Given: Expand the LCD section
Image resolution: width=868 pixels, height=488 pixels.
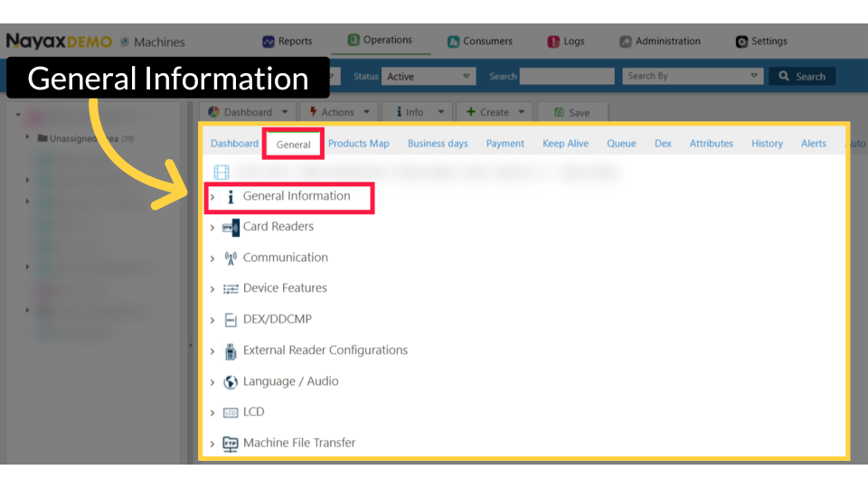Looking at the screenshot, I should [212, 413].
